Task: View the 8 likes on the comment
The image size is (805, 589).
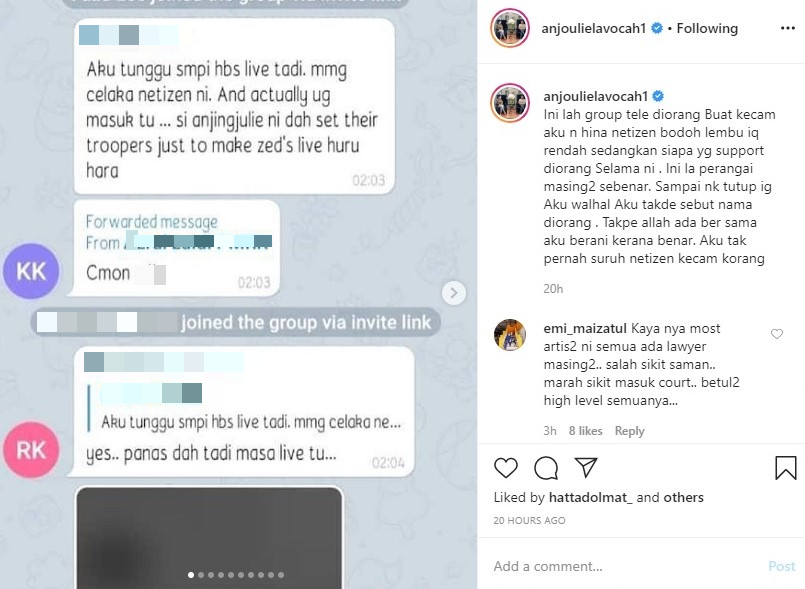Action: 585,431
